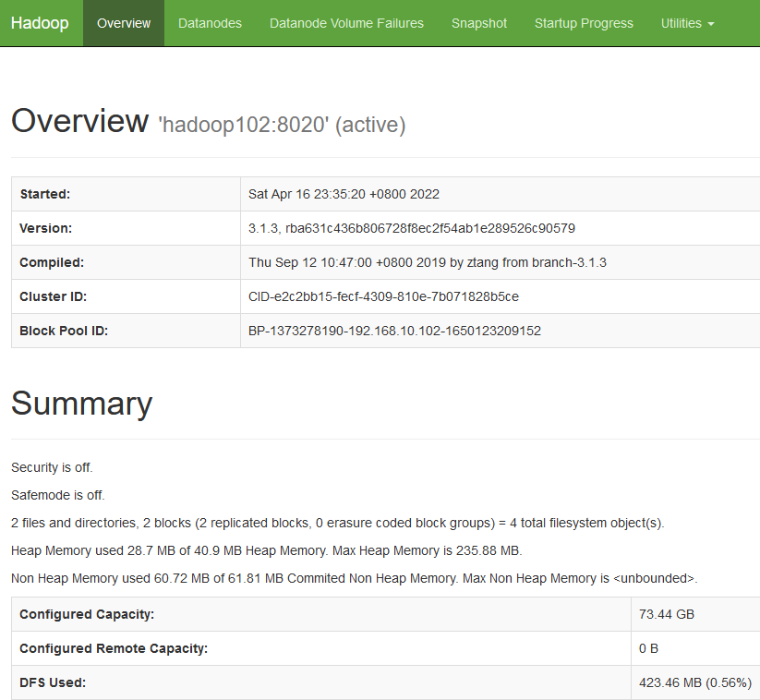Click the 'Safemode is off.' line
Screen dimensions: 760x700
pyautogui.click(x=57, y=495)
